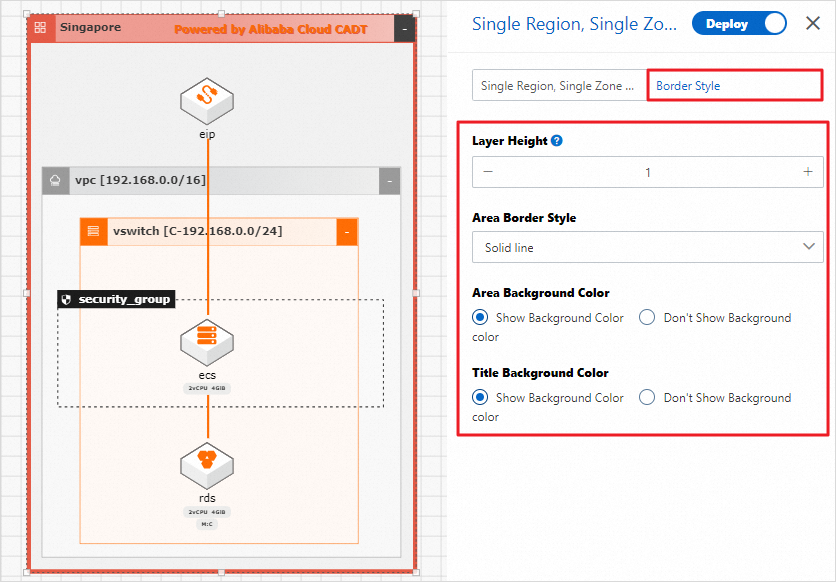Click the Singapore region title

click(90, 27)
